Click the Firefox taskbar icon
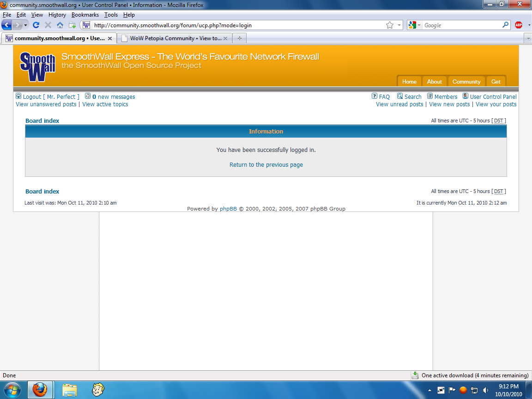The height and width of the screenshot is (399, 532). click(40, 389)
